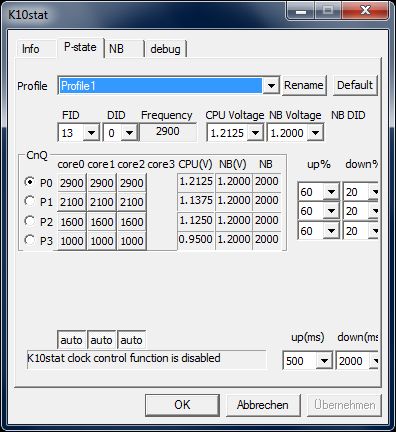
Task: Switch to the Info tab
Action: [x=35, y=49]
